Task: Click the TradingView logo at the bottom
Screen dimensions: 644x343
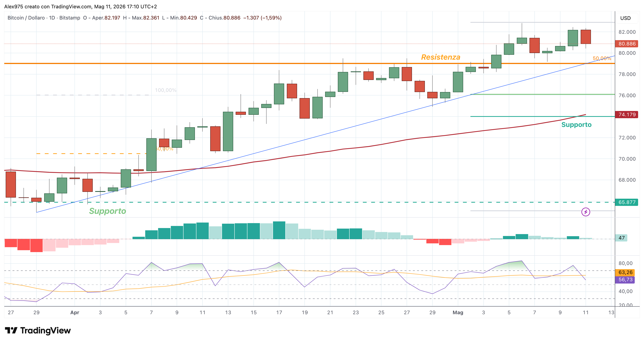Action: (38, 330)
